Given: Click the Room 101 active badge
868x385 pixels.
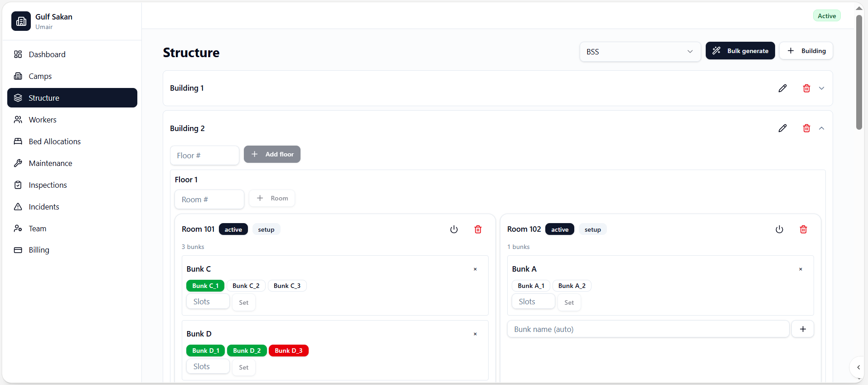Looking at the screenshot, I should [x=233, y=229].
